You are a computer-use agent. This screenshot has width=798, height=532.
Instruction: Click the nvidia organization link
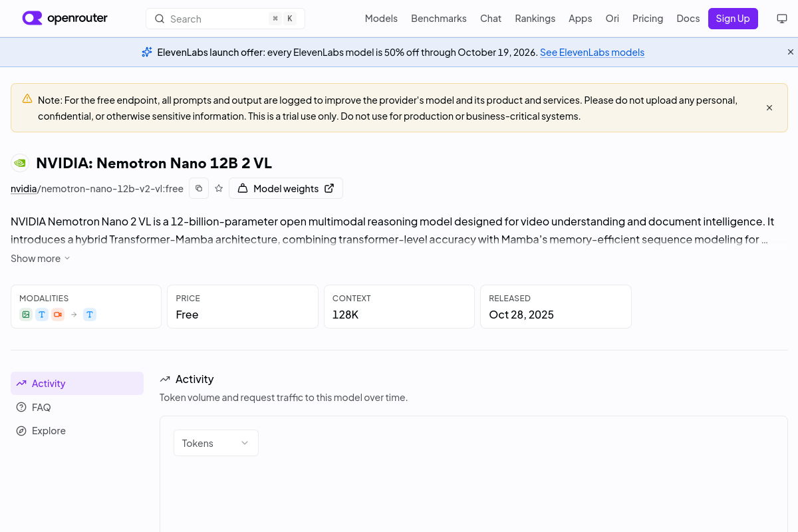pyautogui.click(x=24, y=188)
